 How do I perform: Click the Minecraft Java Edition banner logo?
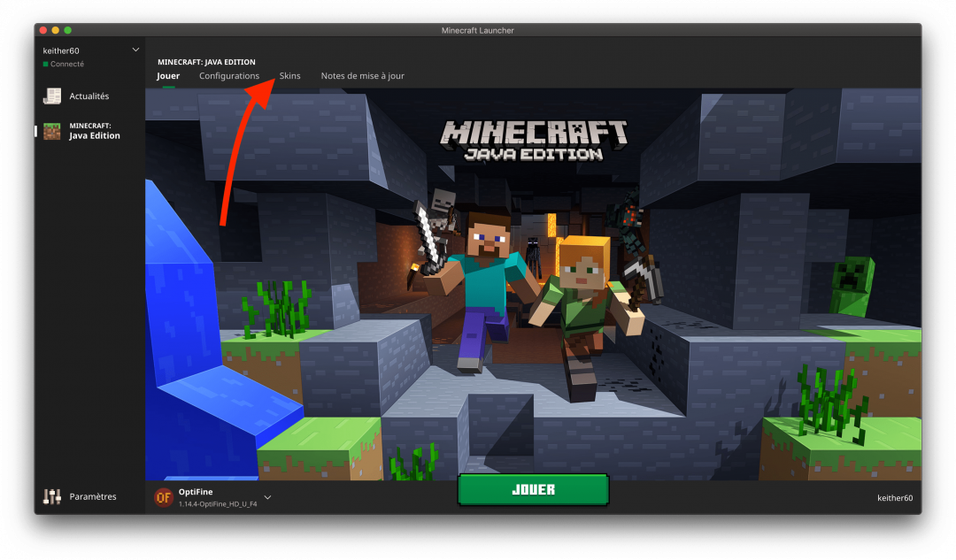[x=534, y=142]
